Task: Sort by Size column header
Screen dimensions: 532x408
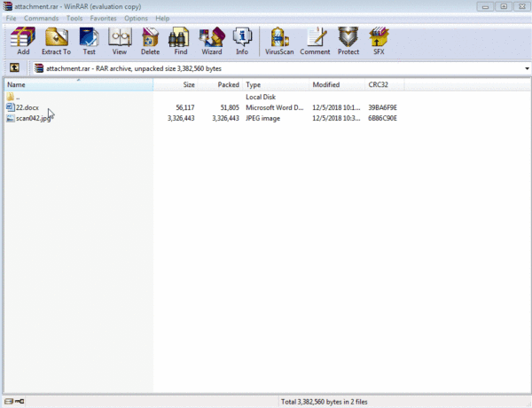Action: click(x=176, y=84)
